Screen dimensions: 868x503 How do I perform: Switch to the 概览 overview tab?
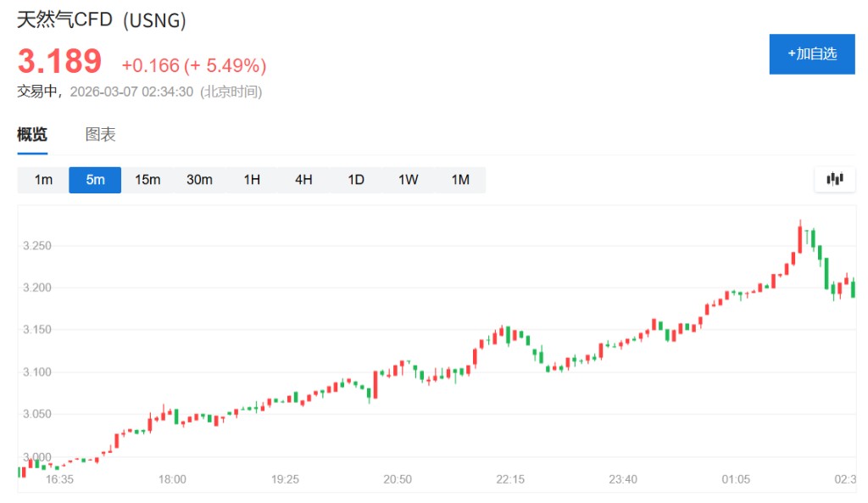[32, 134]
